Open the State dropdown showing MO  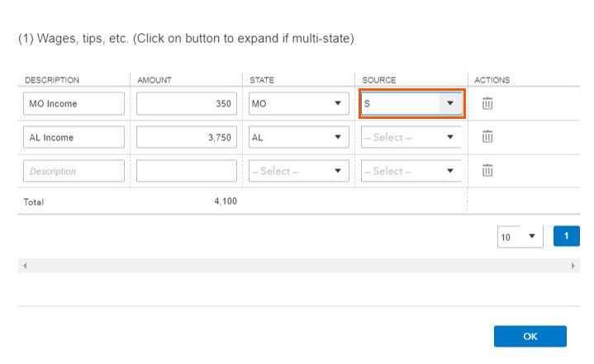pyautogui.click(x=298, y=104)
